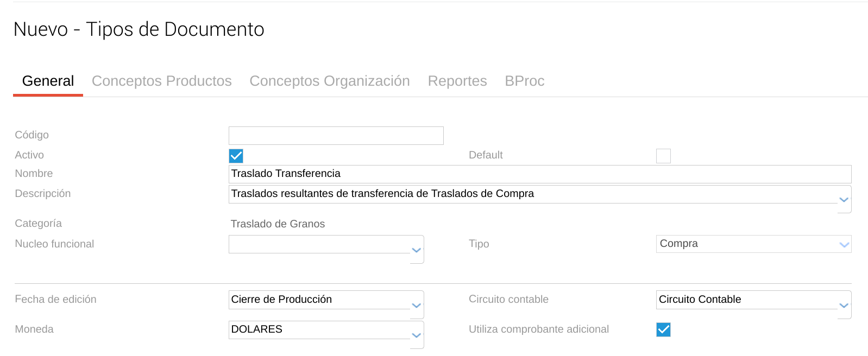Go to Conceptos Organización tab

point(329,81)
